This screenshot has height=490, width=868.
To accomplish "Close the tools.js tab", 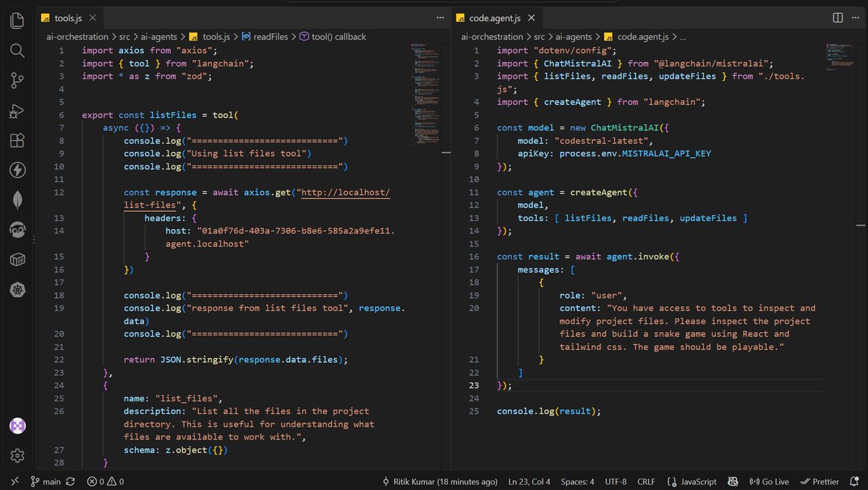I will pos(93,17).
